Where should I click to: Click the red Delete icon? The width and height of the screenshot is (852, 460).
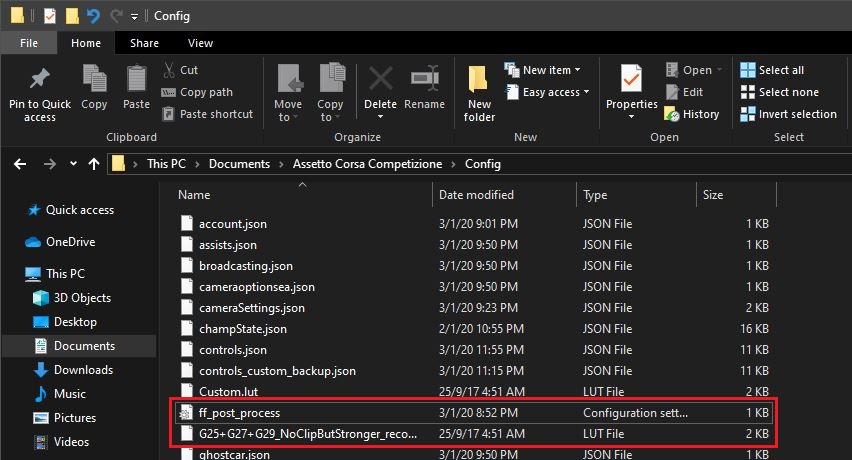(x=380, y=79)
